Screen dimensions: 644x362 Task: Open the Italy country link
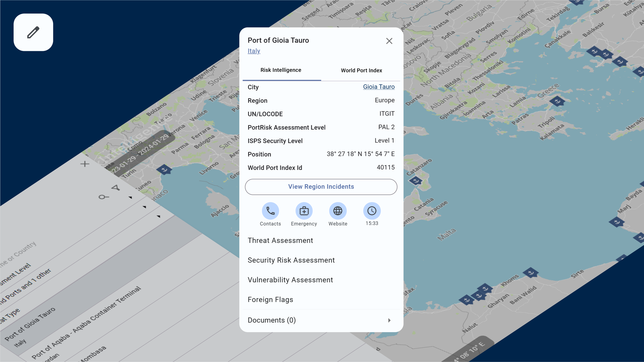[x=254, y=51]
